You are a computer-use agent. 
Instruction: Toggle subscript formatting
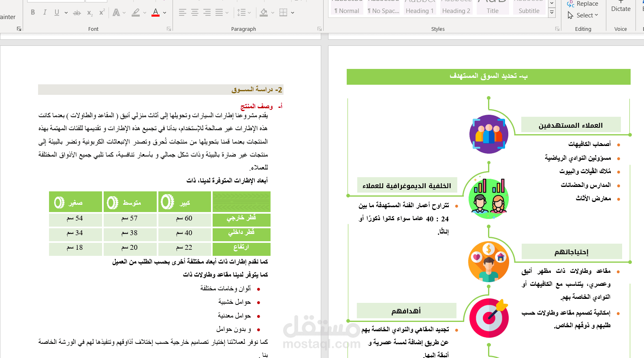90,13
